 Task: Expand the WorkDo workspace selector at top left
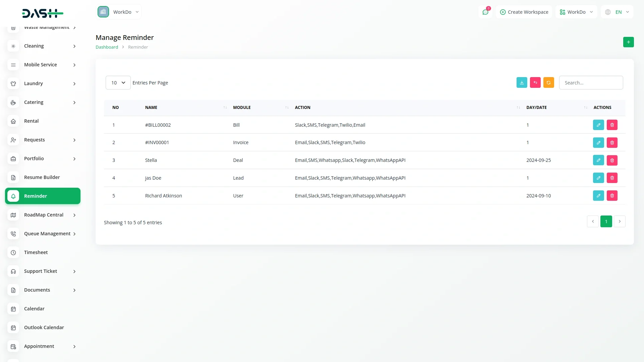click(x=119, y=12)
